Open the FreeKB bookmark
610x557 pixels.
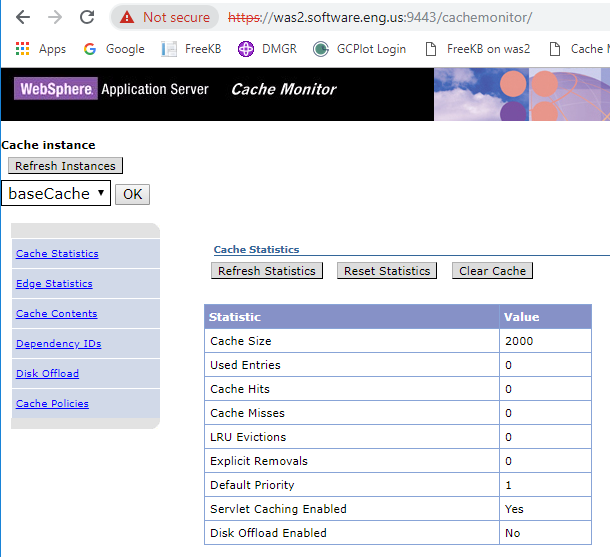(x=191, y=49)
